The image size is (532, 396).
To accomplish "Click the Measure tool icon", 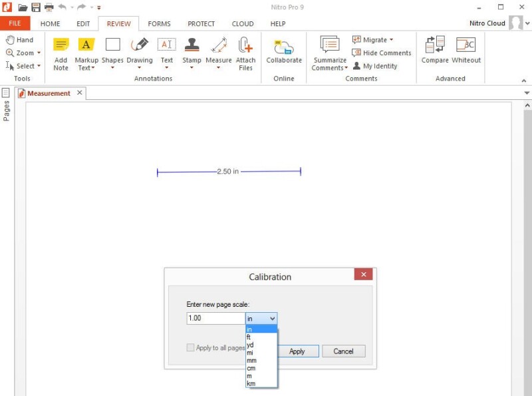I will (218, 45).
